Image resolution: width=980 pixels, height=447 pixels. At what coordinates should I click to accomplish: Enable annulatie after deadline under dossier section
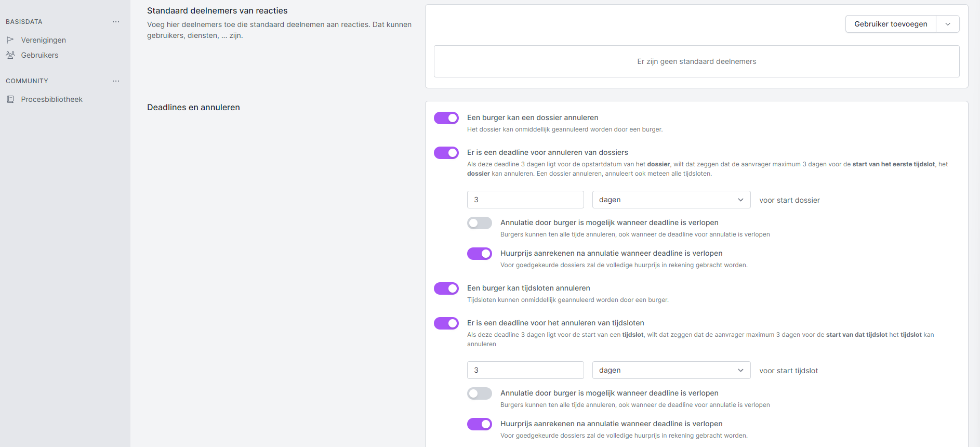click(479, 223)
